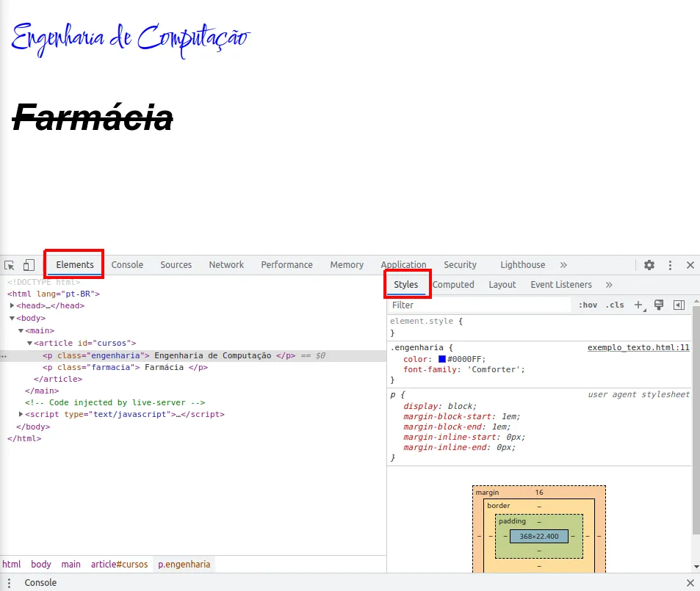Image resolution: width=700 pixels, height=591 pixels.
Task: Click the Styles pane scroll down arrow
Action: 696,568
